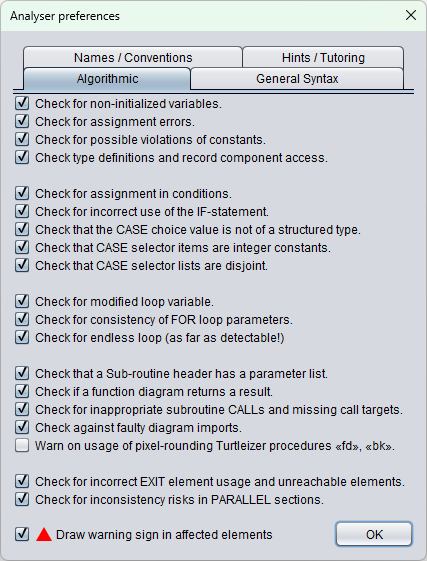
Task: Close the Analyser preferences dialog
Action: (411, 15)
